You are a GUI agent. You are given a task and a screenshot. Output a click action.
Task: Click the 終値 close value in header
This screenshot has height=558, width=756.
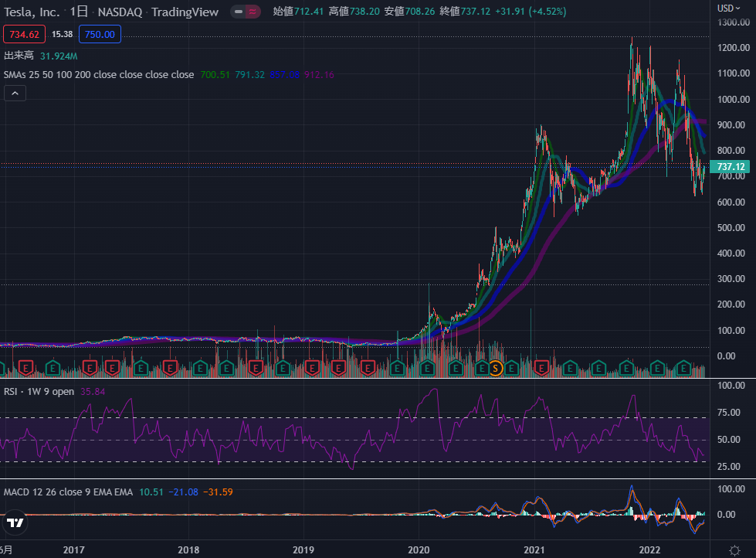pyautogui.click(x=476, y=12)
